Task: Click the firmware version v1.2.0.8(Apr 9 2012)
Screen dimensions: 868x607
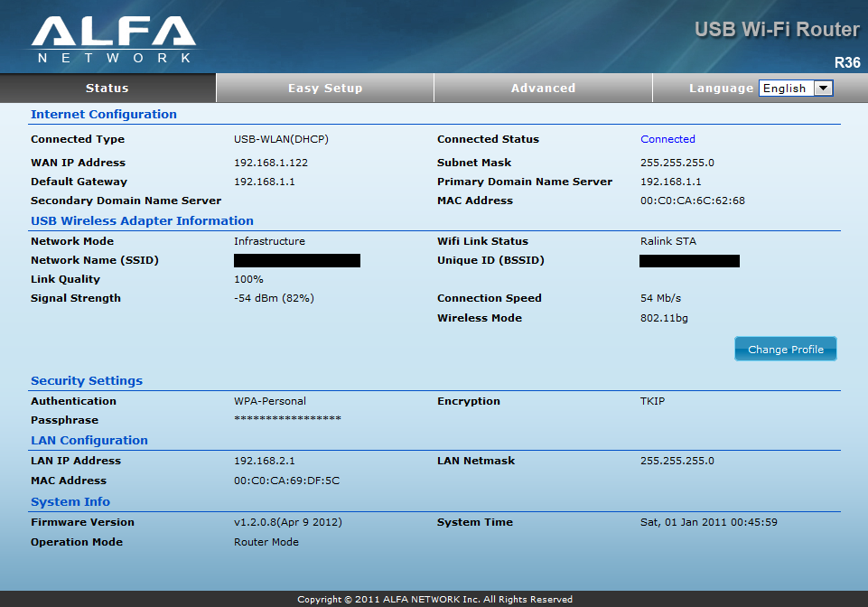Action: click(x=288, y=522)
